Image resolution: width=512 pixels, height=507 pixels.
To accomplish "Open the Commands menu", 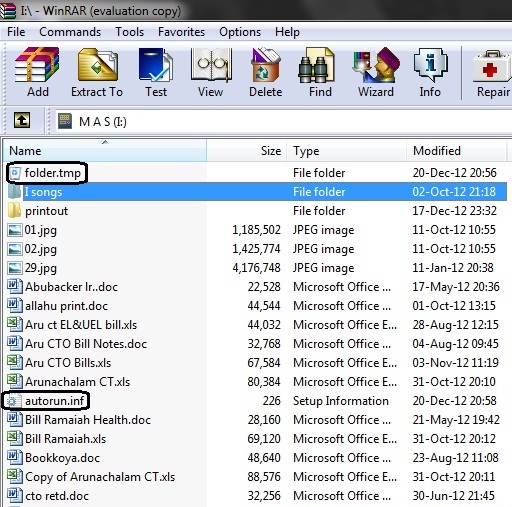I will 70,32.
